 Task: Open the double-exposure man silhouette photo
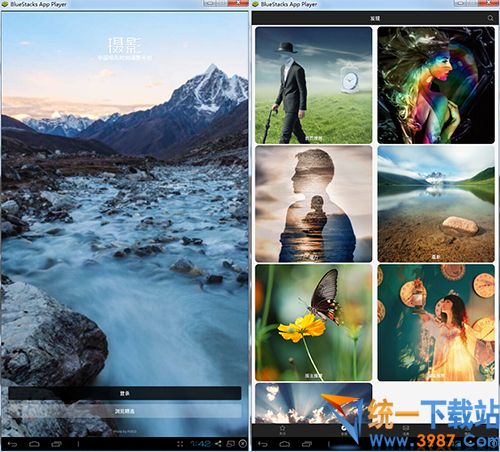(313, 204)
